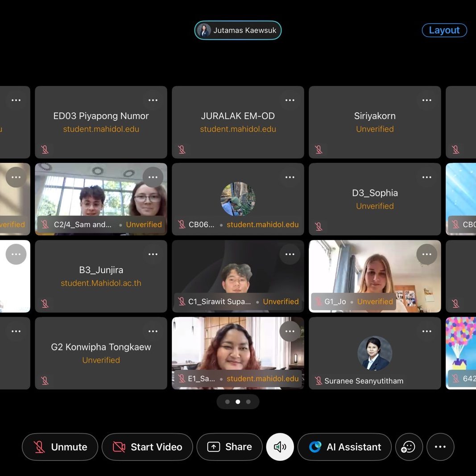This screenshot has height=476, width=476.
Task: Open three-dot menu on D3_Sophia tile
Action: [x=427, y=178]
